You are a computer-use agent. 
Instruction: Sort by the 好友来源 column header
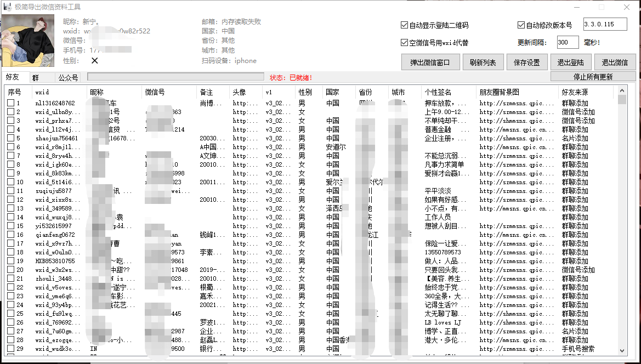click(x=586, y=92)
